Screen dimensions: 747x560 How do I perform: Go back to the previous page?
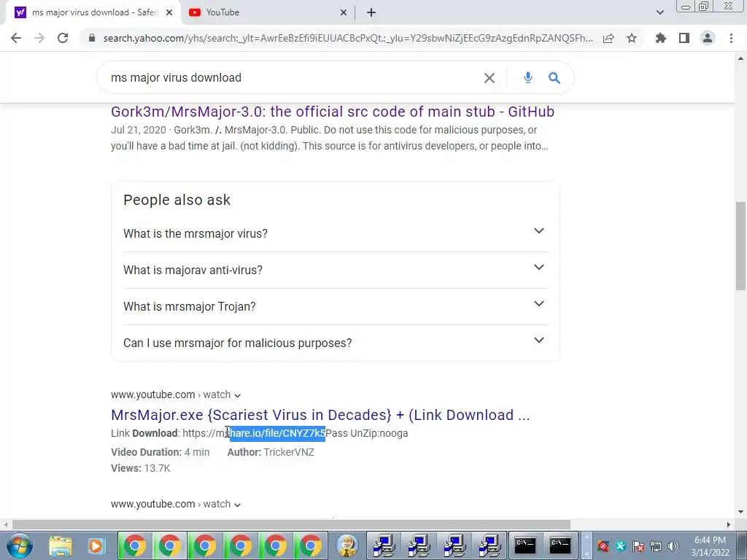[x=16, y=38]
